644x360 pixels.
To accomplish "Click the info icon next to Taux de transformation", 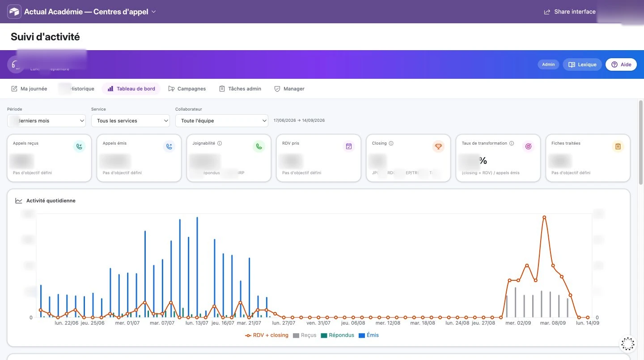I will 512,143.
